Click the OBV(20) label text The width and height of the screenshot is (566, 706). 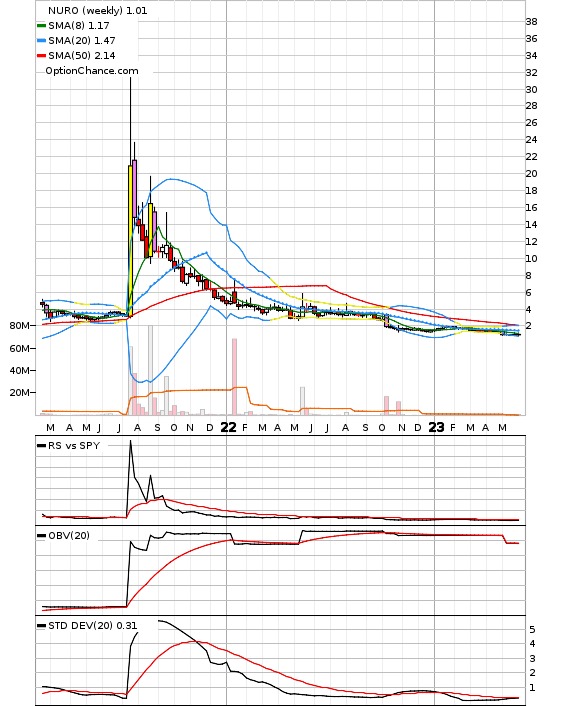tap(69, 536)
